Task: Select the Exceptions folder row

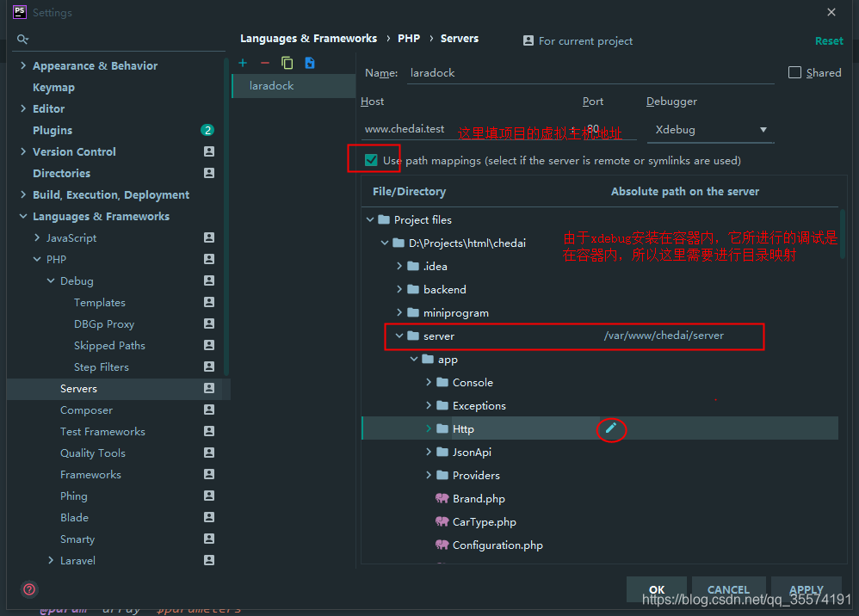Action: (x=600, y=405)
